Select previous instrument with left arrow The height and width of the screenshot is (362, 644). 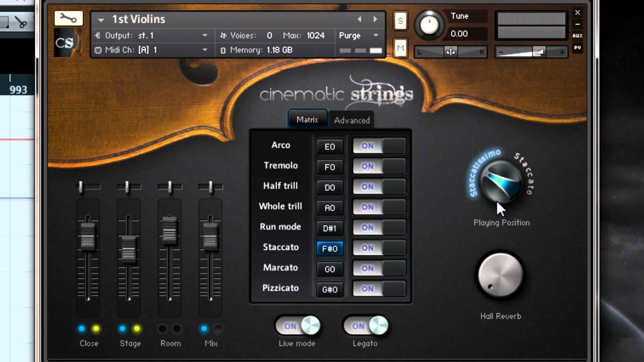tap(359, 19)
